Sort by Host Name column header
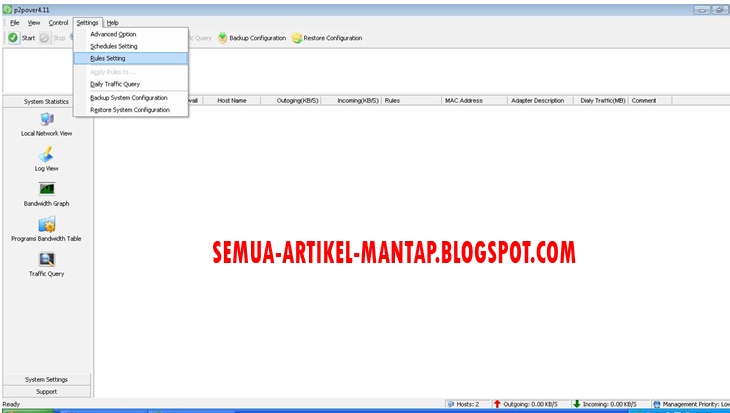Viewport: 730px width, 413px height. 232,101
